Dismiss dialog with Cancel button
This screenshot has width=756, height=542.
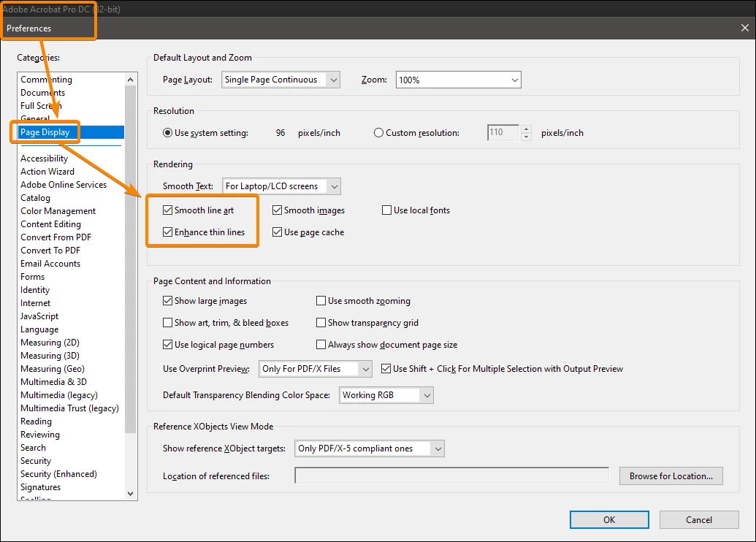point(698,520)
